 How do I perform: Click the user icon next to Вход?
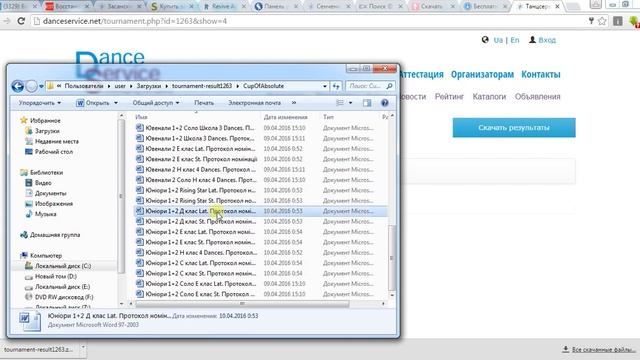point(532,40)
